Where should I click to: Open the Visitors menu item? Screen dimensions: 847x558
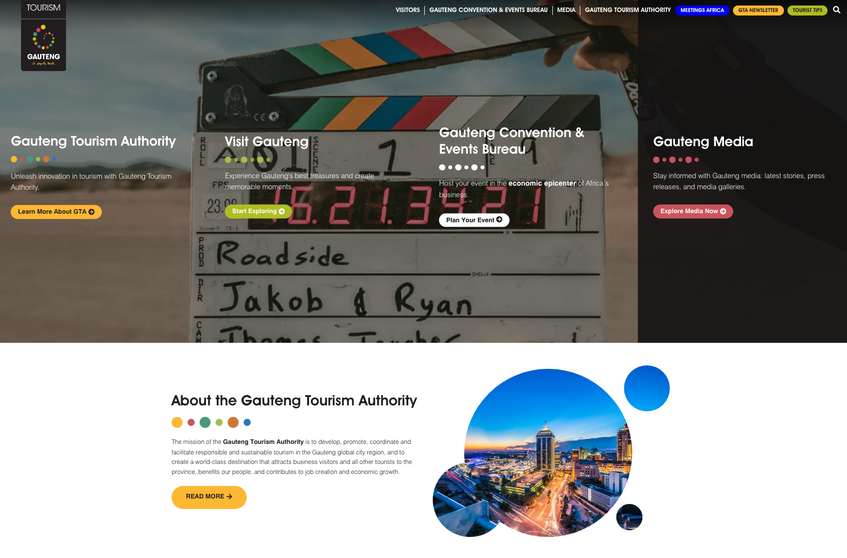pyautogui.click(x=407, y=10)
